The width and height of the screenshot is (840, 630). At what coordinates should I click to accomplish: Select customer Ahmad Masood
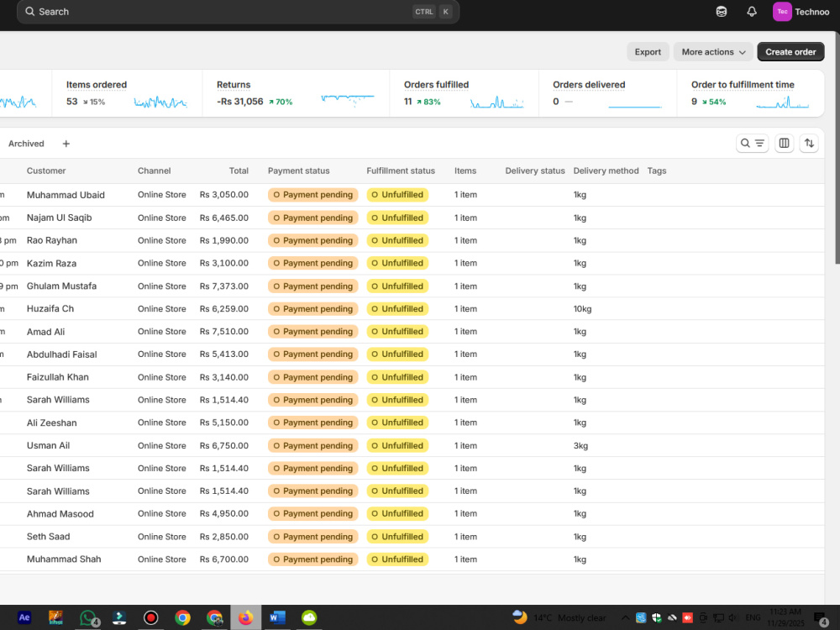click(60, 514)
